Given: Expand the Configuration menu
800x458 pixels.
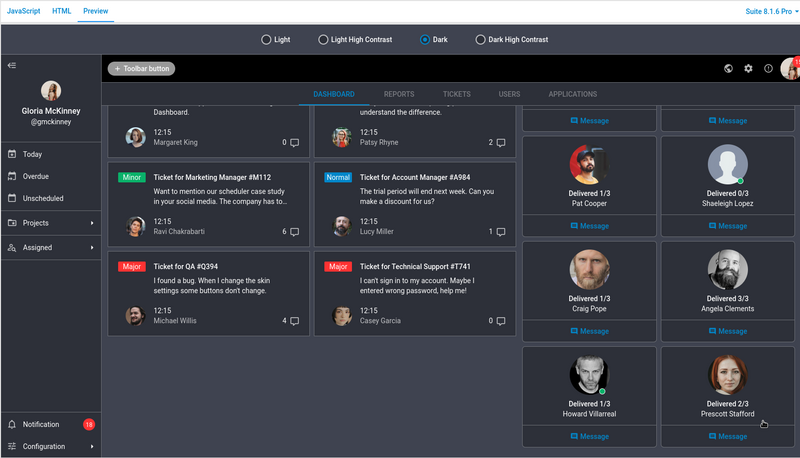Looking at the screenshot, I should click(50, 446).
